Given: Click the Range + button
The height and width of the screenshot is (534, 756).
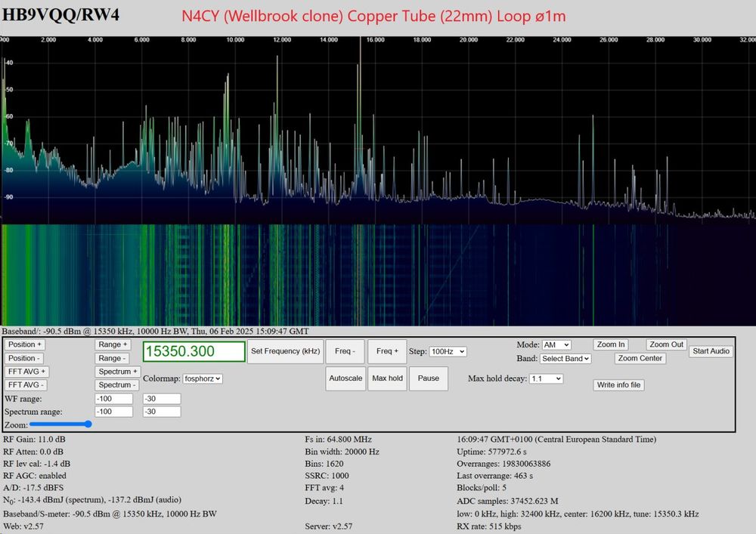Looking at the screenshot, I should coord(113,344).
